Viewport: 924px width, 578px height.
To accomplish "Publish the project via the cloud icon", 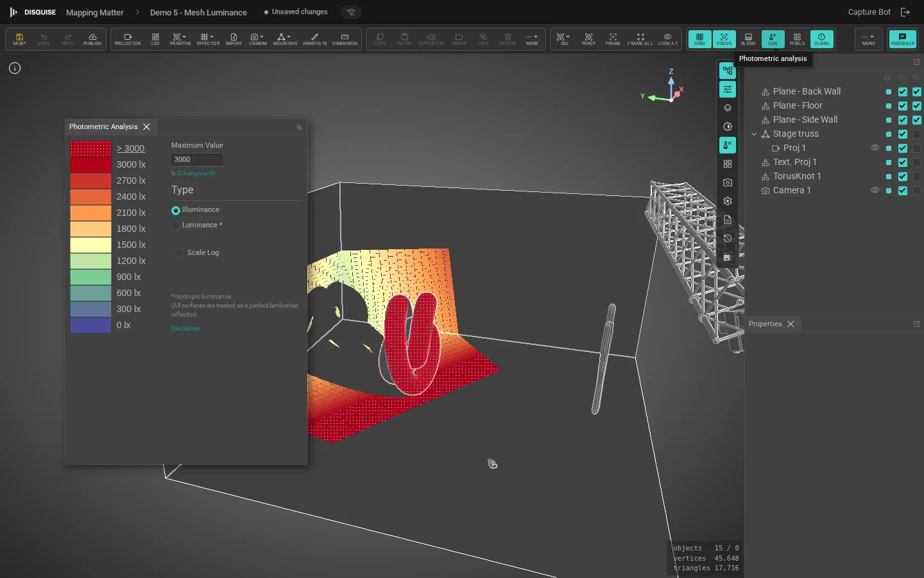I will click(x=92, y=39).
